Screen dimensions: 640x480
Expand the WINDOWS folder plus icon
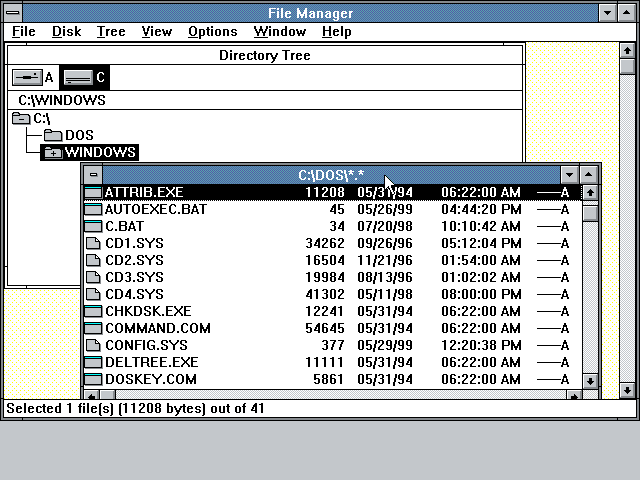(53, 152)
